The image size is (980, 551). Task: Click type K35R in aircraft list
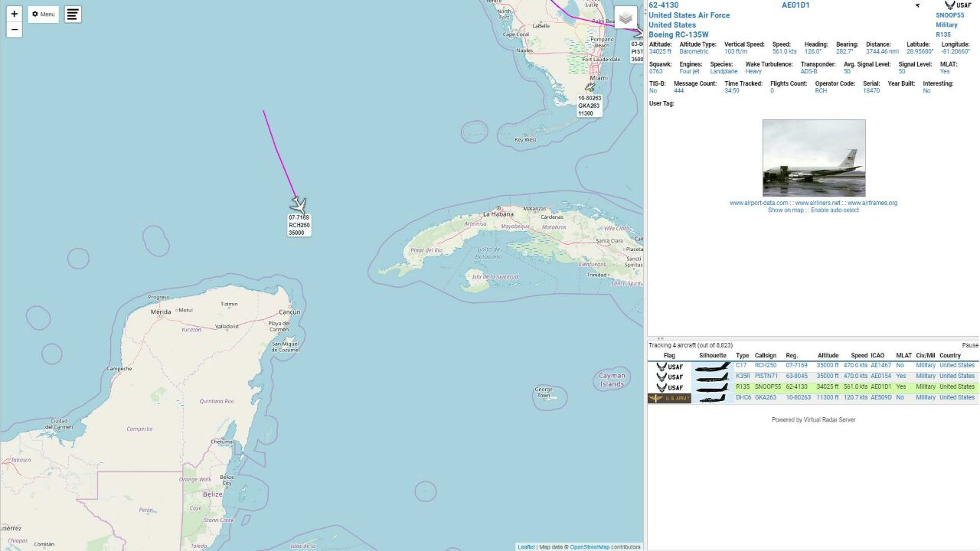click(x=743, y=377)
